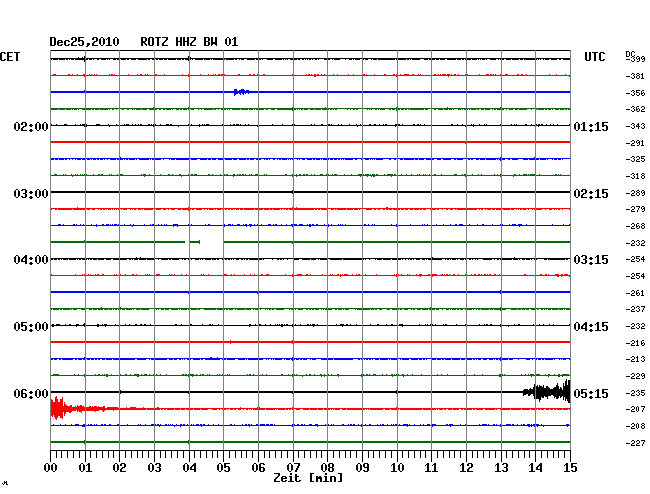Click the DC offset value -318
Screen dimensions: 650x494
click(635, 176)
